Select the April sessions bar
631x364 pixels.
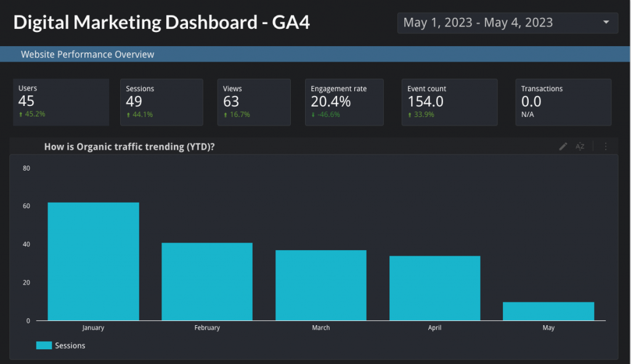[435, 288]
